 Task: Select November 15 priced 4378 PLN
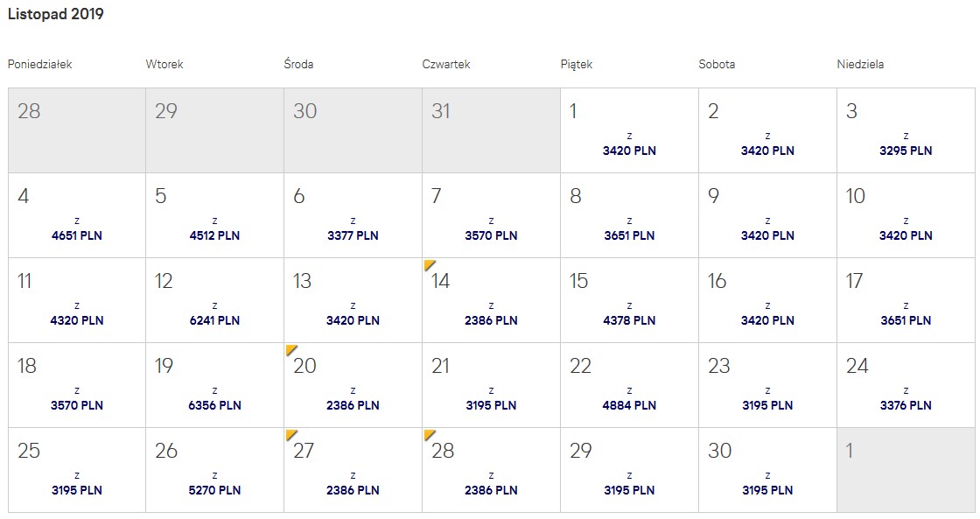point(629,300)
